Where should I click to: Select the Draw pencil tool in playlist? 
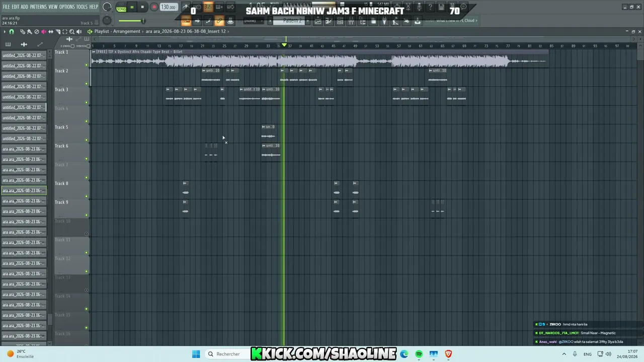tap(22, 32)
